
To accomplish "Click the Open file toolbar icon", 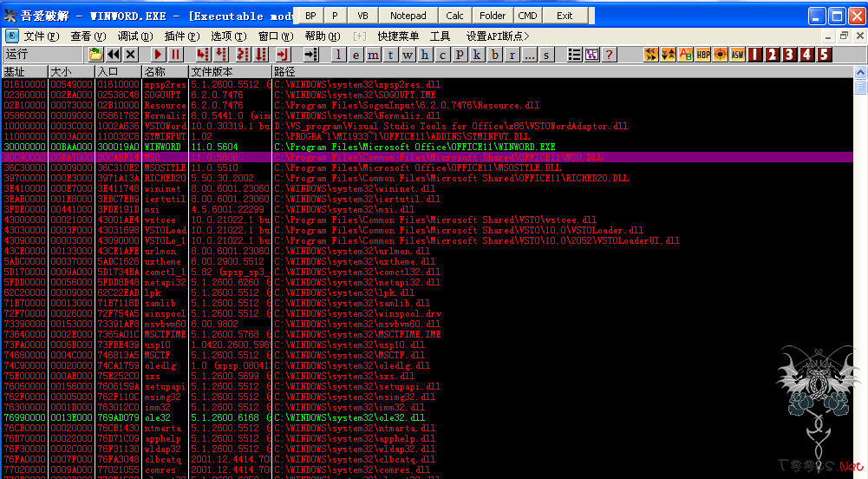I will 95,55.
